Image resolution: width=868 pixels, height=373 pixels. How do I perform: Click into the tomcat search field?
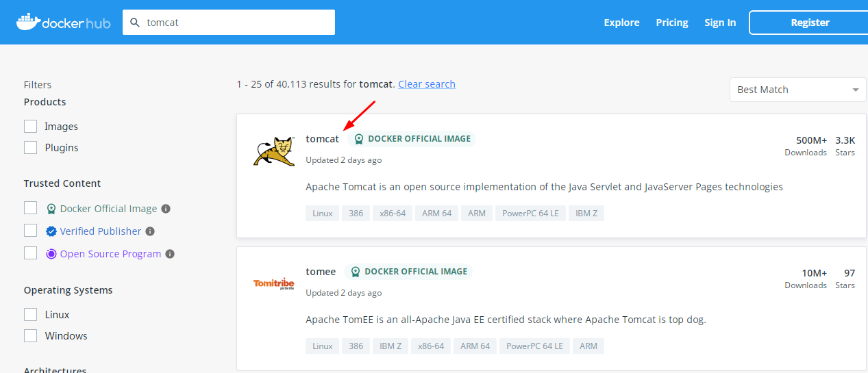(x=236, y=23)
